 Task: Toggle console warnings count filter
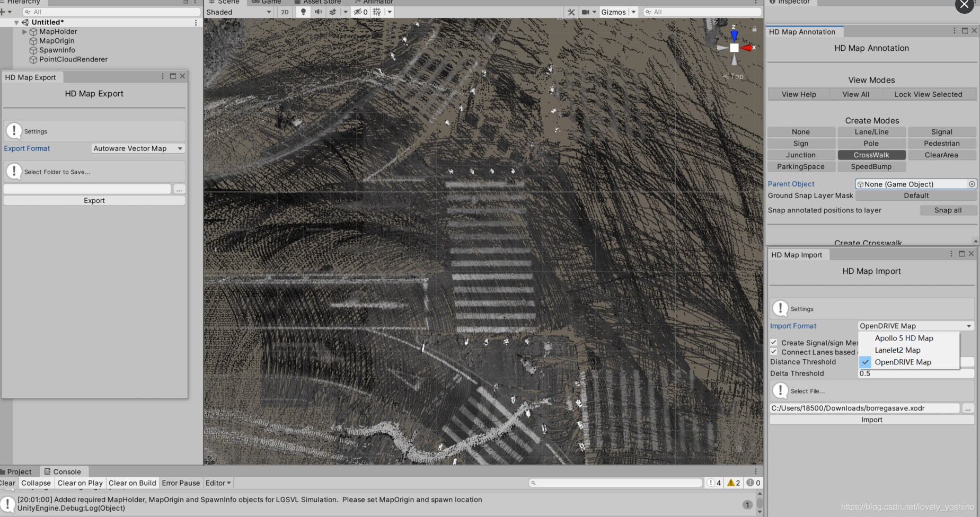pyautogui.click(x=734, y=483)
